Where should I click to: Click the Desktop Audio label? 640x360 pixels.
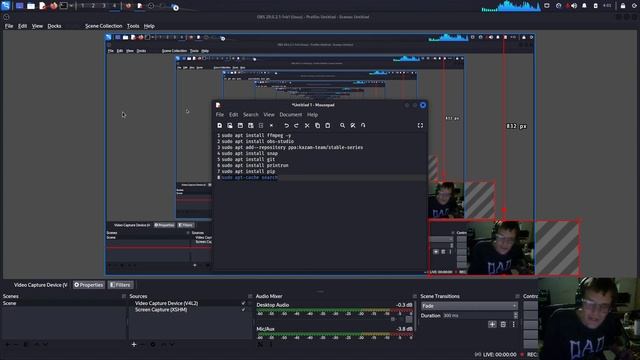pyautogui.click(x=273, y=305)
